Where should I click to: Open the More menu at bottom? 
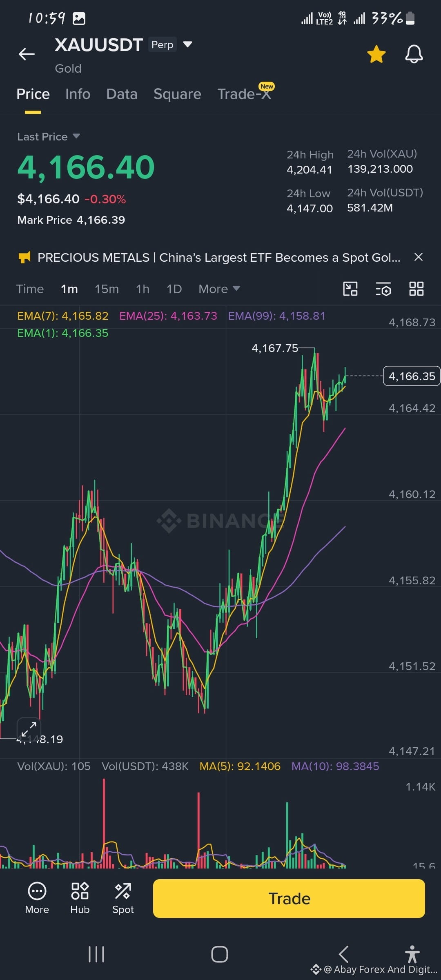pyautogui.click(x=37, y=898)
